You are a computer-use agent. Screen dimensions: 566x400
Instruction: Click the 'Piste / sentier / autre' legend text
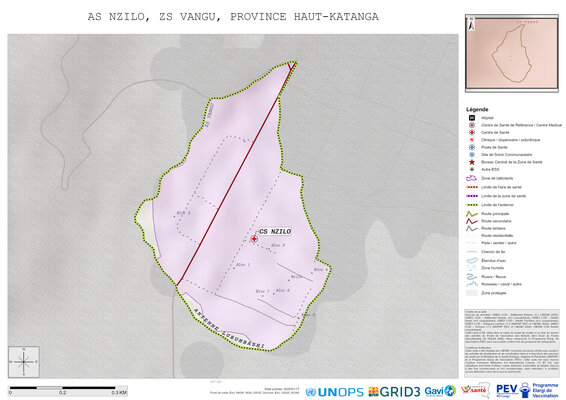coord(499,243)
